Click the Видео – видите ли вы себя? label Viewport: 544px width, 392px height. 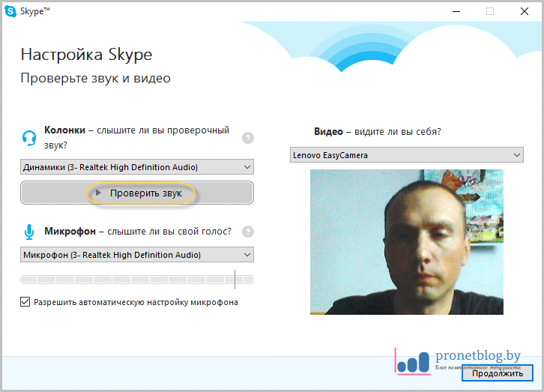coord(378,132)
